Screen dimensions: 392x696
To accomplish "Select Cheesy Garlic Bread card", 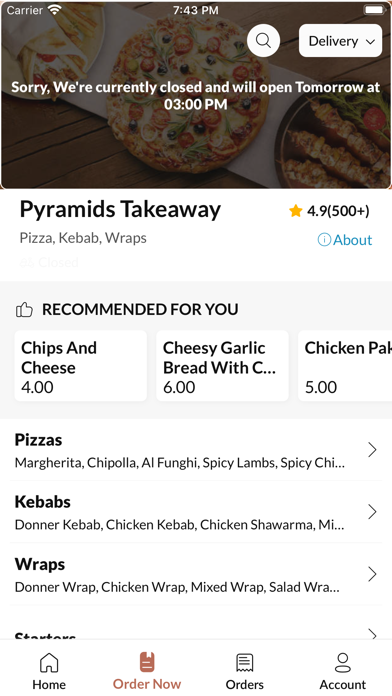I will (x=222, y=366).
